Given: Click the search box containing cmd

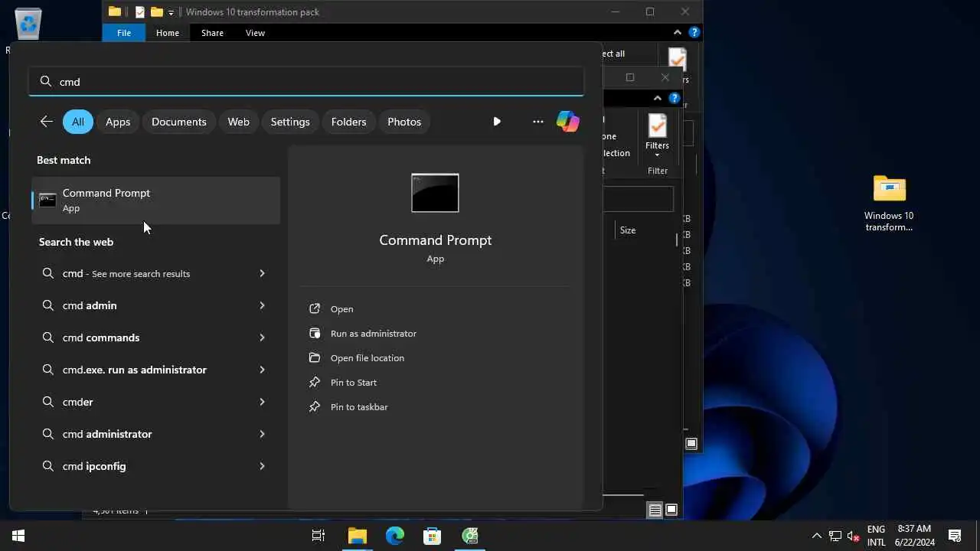Looking at the screenshot, I should coord(306,82).
